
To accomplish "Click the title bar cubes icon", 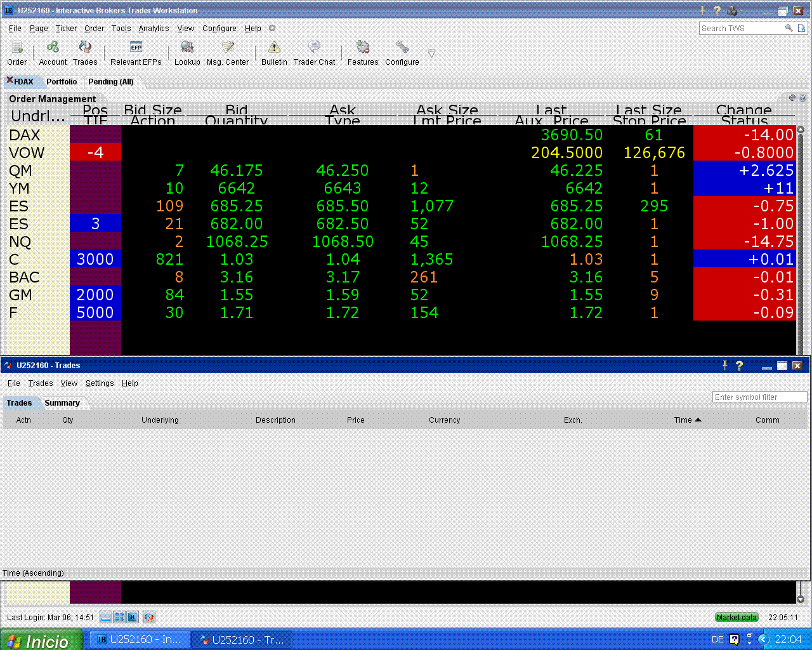I will click(x=732, y=11).
